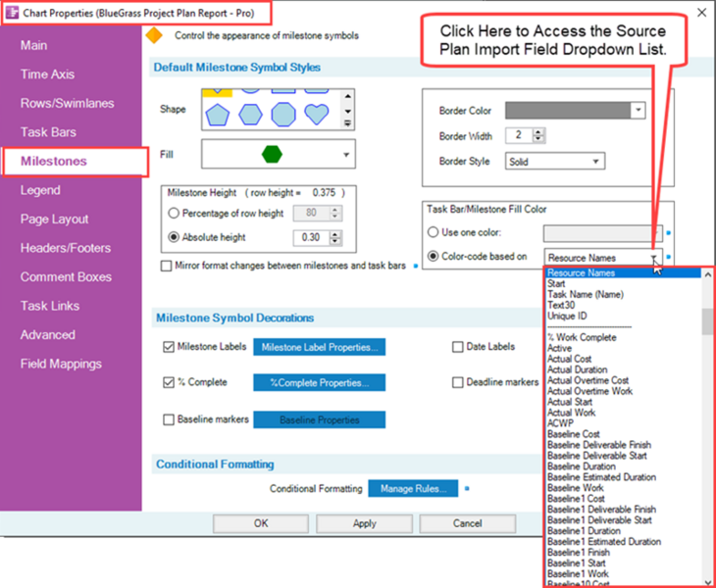
Task: Uncheck % Complete checkbox
Action: click(169, 382)
